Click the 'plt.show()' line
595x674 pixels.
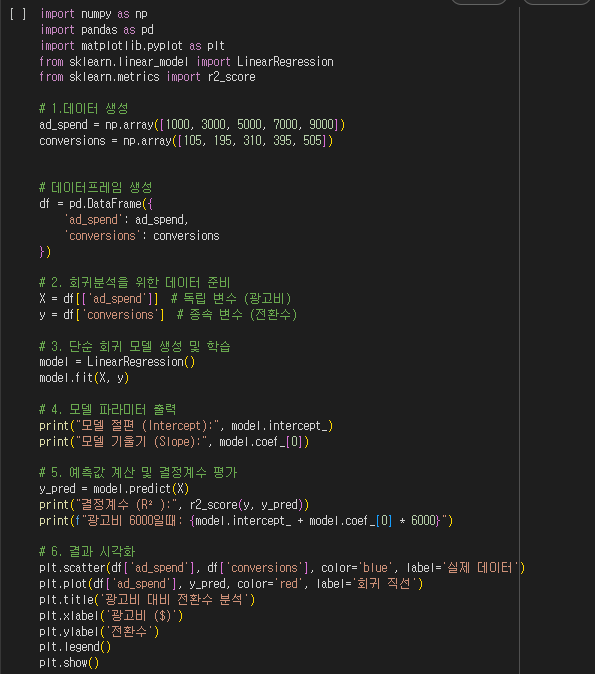(69, 663)
